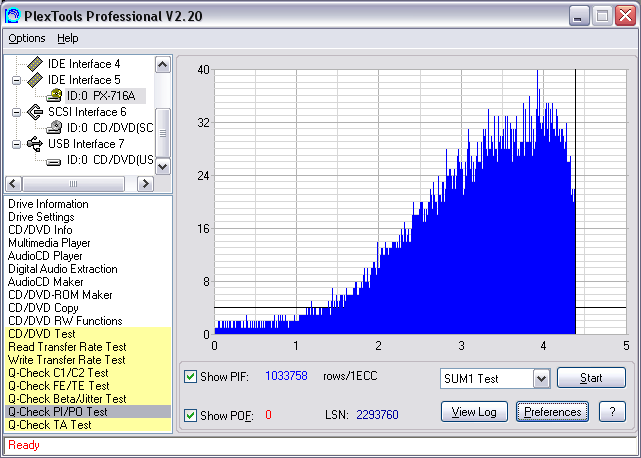Viewport: 641px width, 458px height.
Task: Select IDE Interface 4 in tree
Action: [x=84, y=64]
